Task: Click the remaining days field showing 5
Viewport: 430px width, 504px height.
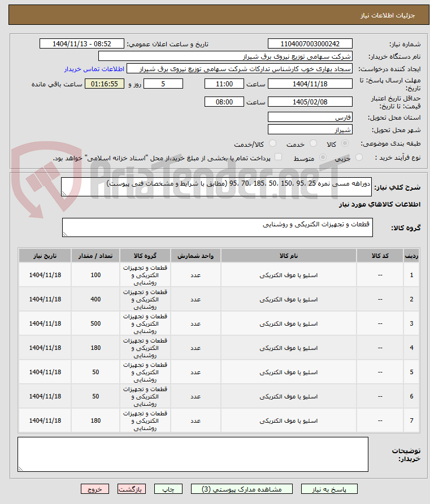Action: click(163, 84)
